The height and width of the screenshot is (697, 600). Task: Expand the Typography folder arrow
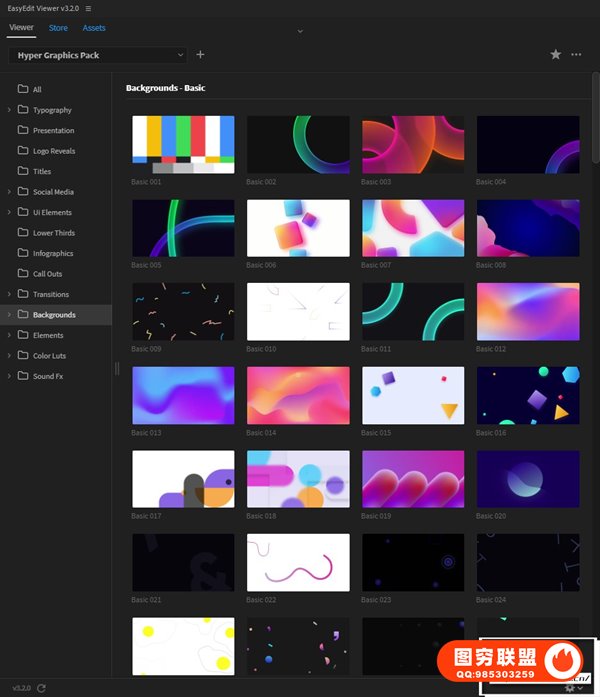point(9,110)
